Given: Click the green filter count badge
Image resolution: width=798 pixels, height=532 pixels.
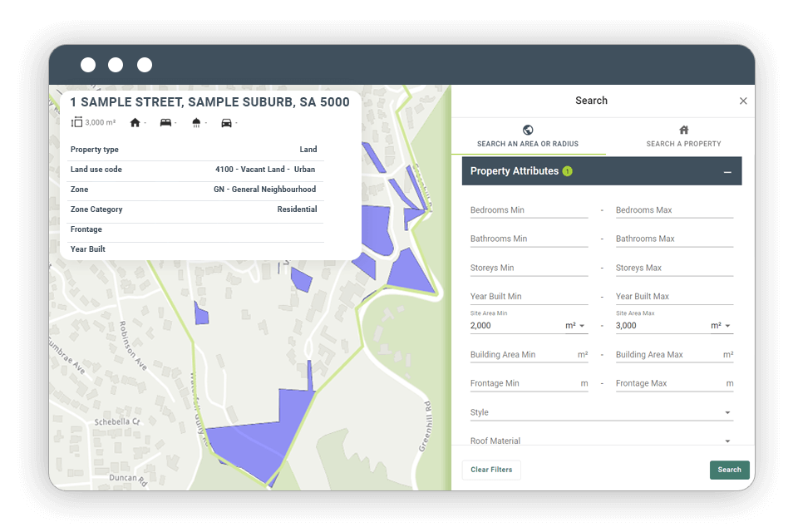Looking at the screenshot, I should point(567,170).
